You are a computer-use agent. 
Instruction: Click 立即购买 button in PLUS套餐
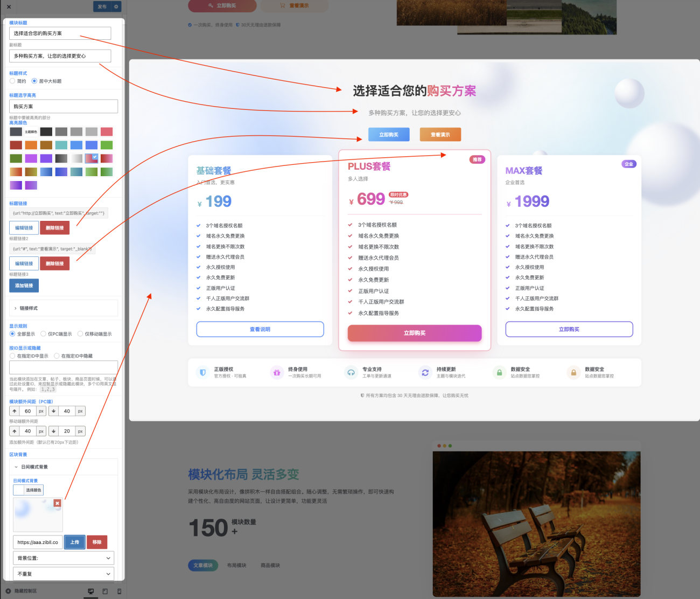(415, 333)
